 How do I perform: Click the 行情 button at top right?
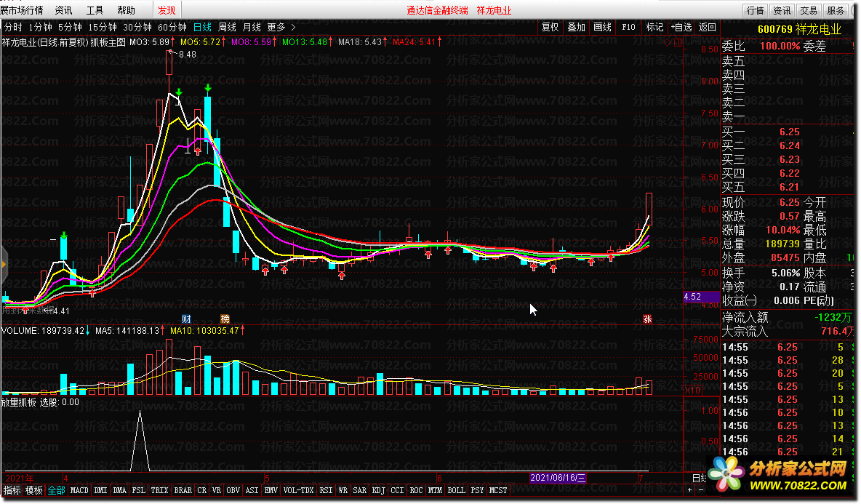755,10
